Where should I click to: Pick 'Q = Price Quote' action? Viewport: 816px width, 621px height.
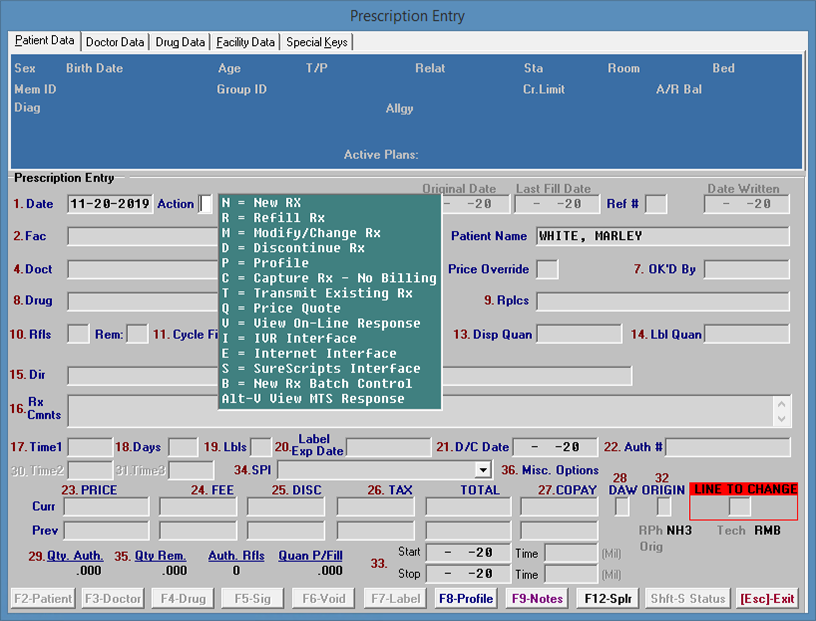[282, 308]
